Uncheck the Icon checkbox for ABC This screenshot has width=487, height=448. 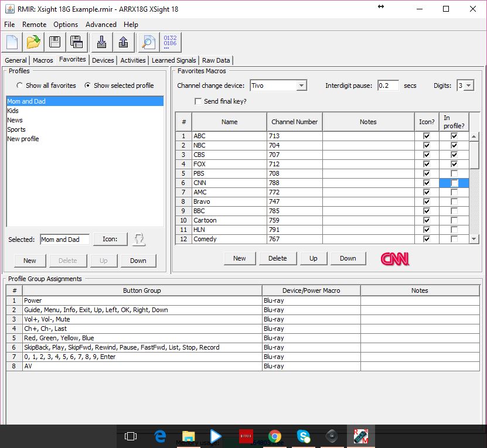click(426, 136)
